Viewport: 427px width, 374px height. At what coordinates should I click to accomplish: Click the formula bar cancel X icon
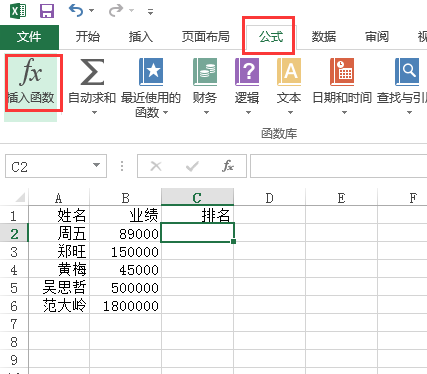click(x=156, y=166)
